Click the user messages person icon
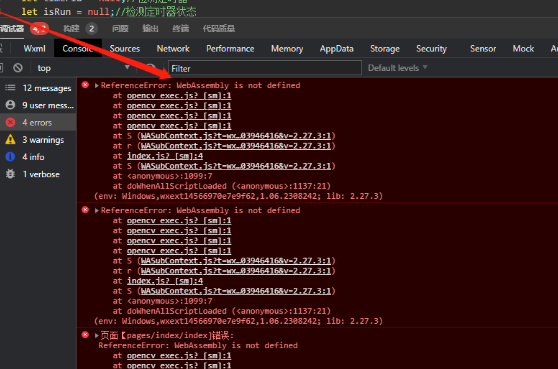 pyautogui.click(x=10, y=105)
